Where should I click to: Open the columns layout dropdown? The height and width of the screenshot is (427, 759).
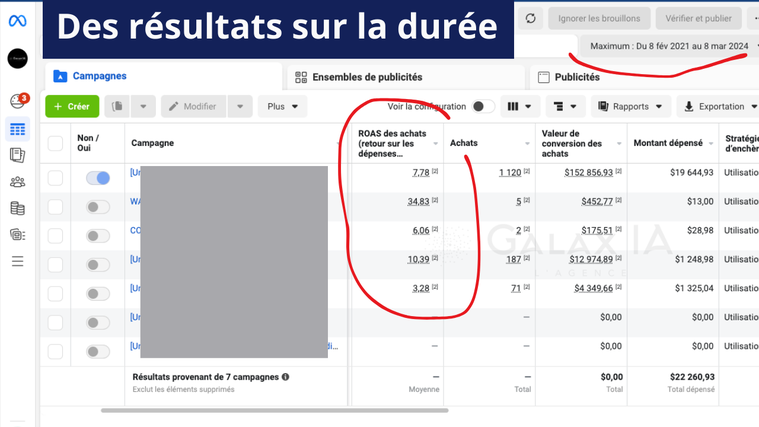pos(520,106)
